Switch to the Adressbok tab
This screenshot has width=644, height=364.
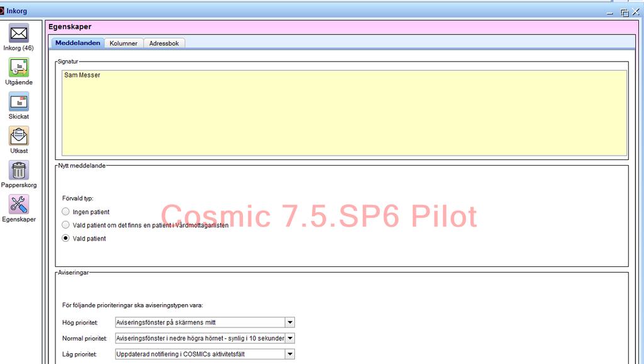tap(164, 43)
